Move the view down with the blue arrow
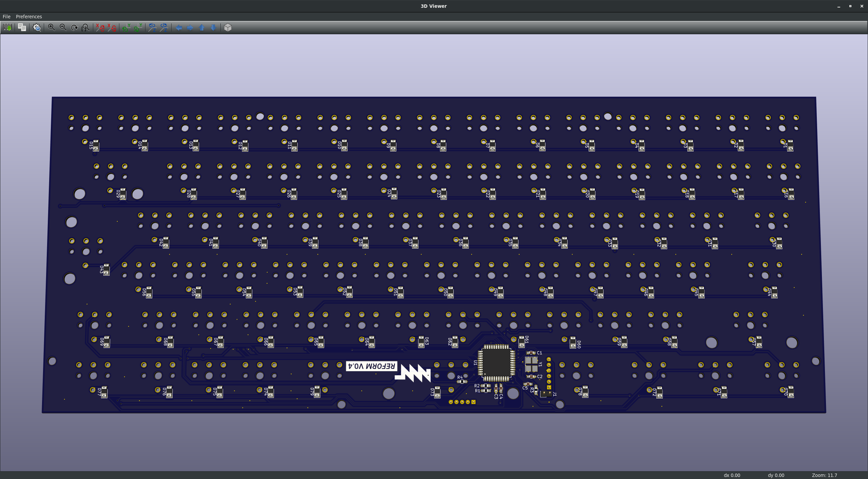 213,27
